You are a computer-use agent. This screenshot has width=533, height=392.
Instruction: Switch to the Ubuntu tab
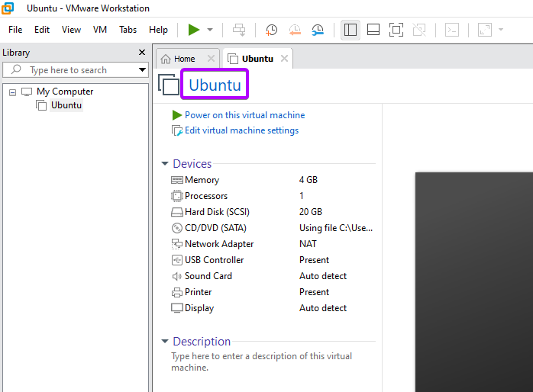(x=257, y=59)
